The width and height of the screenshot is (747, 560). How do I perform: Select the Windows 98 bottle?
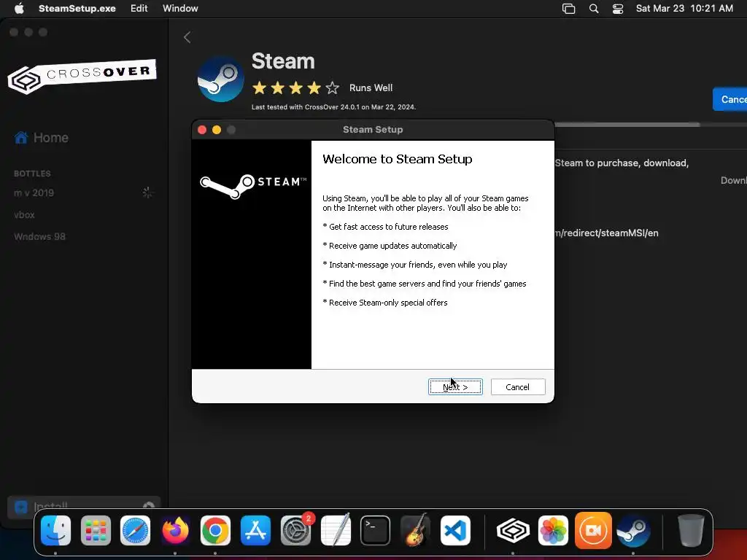(39, 237)
